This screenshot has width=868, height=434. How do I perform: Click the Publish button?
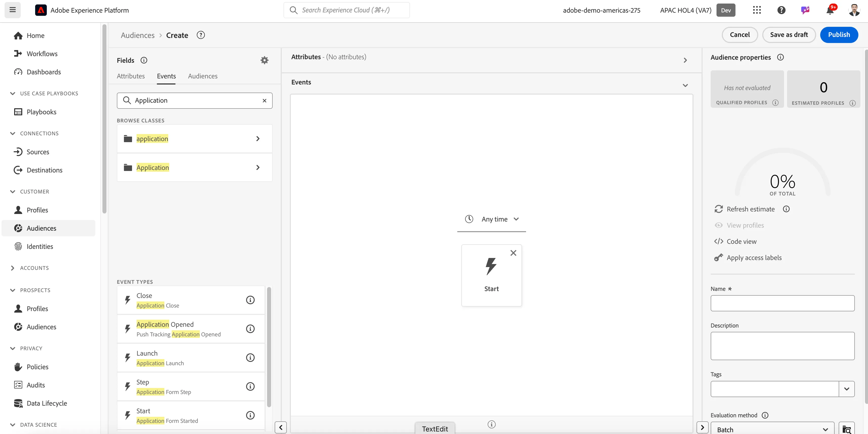pyautogui.click(x=839, y=35)
